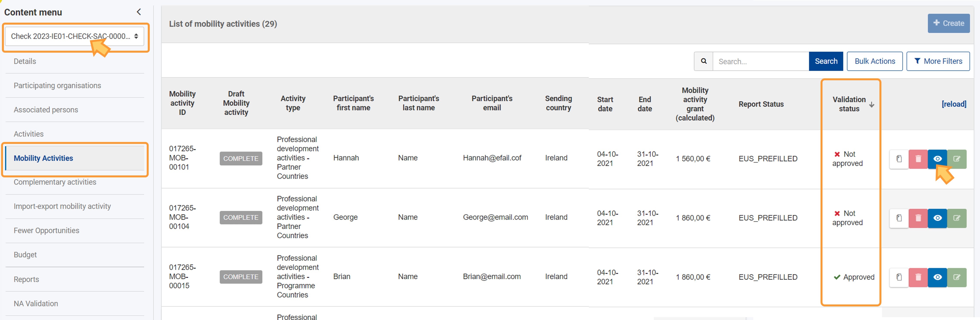Delete George's mobility activity
Image resolution: width=980 pixels, height=320 pixels.
tap(918, 218)
